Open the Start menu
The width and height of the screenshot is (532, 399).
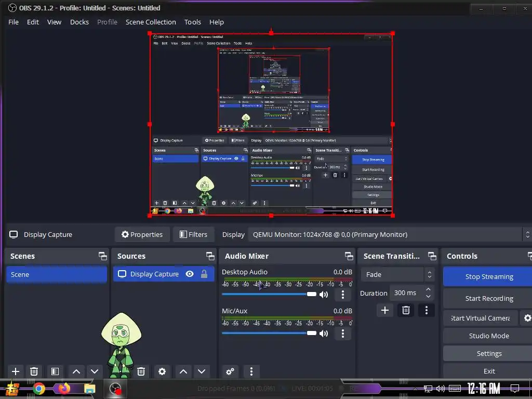[x=12, y=389]
